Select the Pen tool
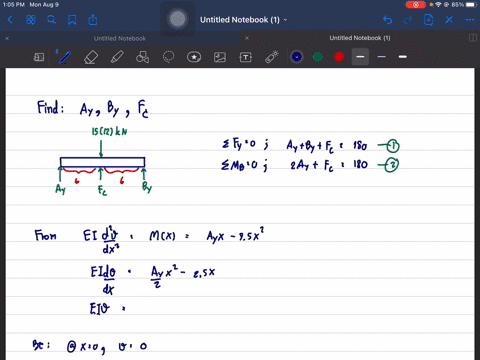The height and width of the screenshot is (360, 480). click(64, 57)
